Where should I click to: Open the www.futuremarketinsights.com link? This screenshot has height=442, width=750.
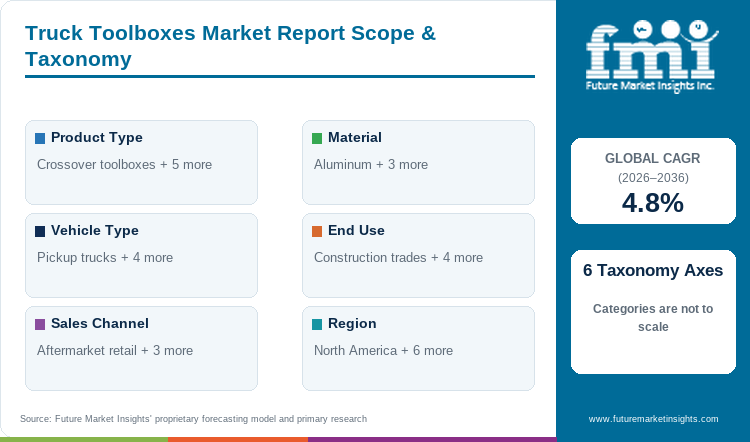click(653, 419)
